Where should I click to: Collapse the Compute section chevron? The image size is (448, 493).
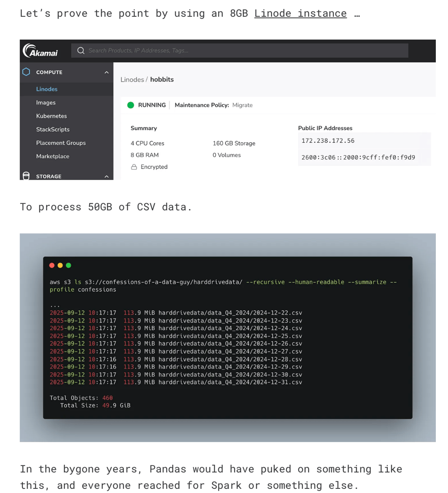point(106,72)
